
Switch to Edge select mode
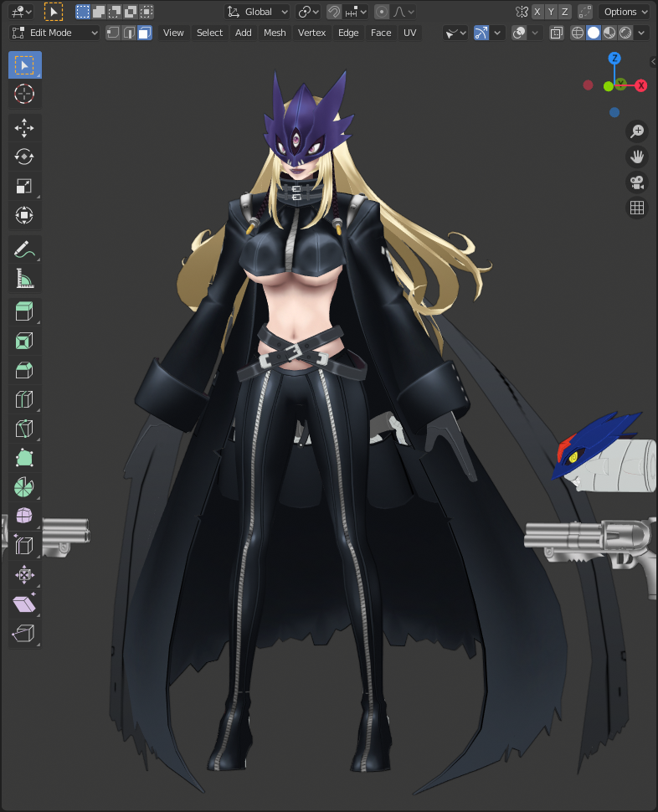coord(128,33)
